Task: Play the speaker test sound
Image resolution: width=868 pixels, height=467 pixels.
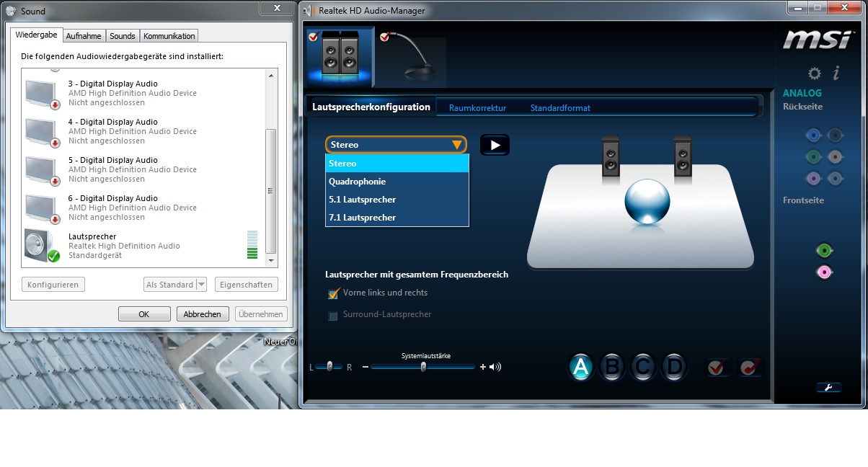Action: coord(495,145)
